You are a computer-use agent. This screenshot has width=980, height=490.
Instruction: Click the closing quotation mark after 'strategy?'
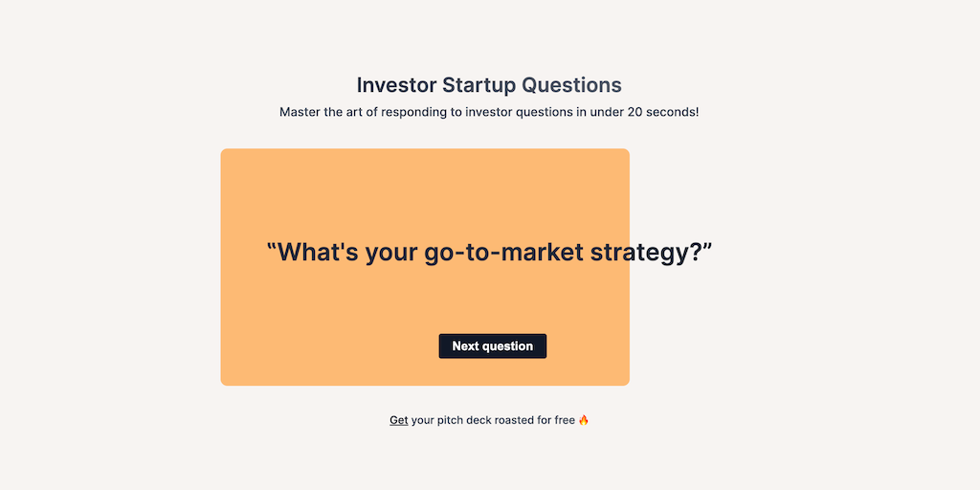tap(708, 251)
